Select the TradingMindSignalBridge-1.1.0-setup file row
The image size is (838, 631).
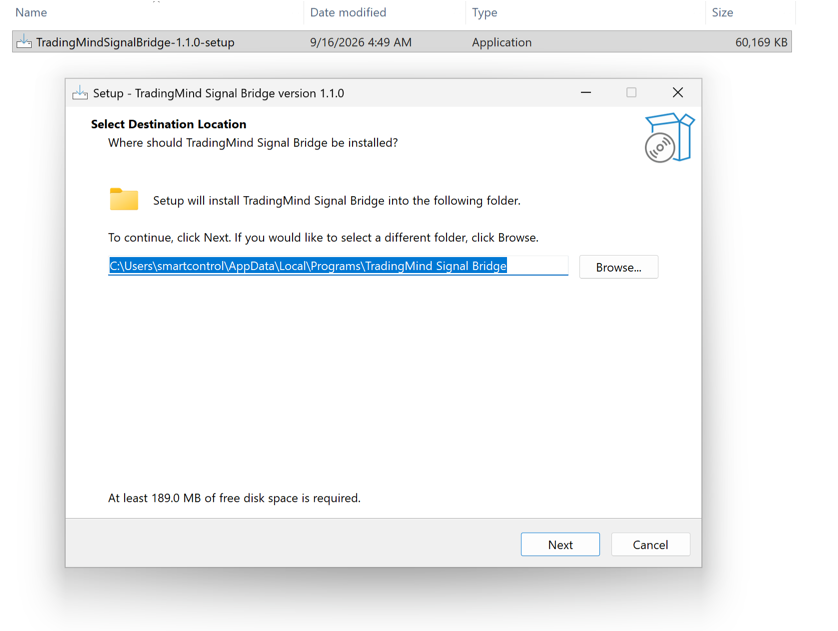(402, 42)
